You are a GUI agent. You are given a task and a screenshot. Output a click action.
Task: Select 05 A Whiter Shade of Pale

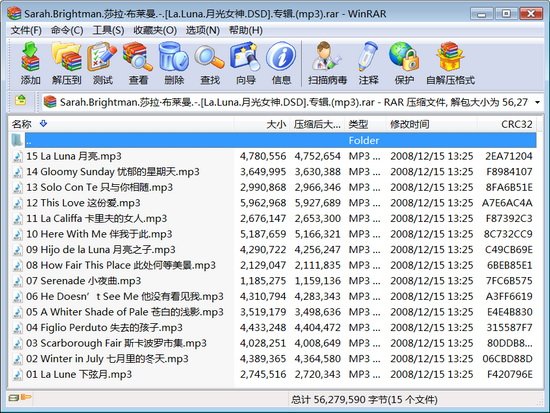point(273,312)
